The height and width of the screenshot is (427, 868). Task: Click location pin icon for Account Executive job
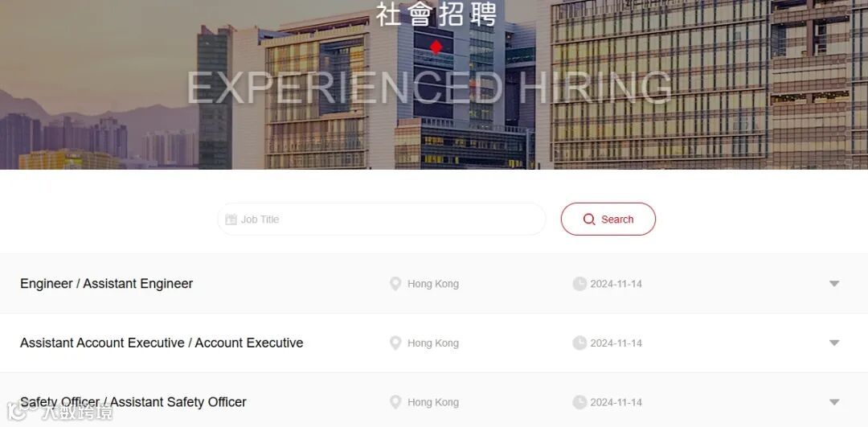395,343
